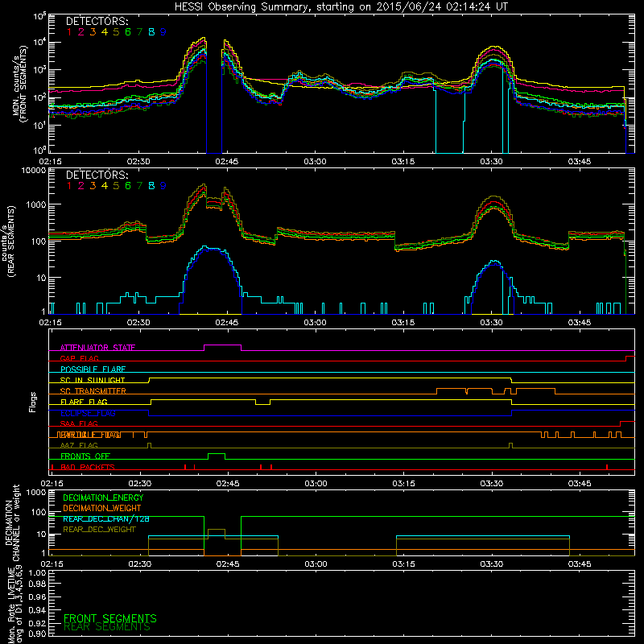
Task: Select detector 6 in the rear segments legend
Action: 128,186
